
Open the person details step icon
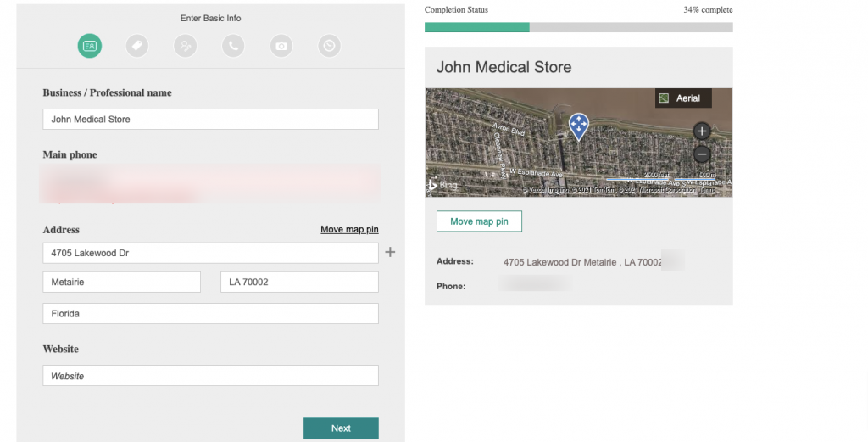click(186, 46)
